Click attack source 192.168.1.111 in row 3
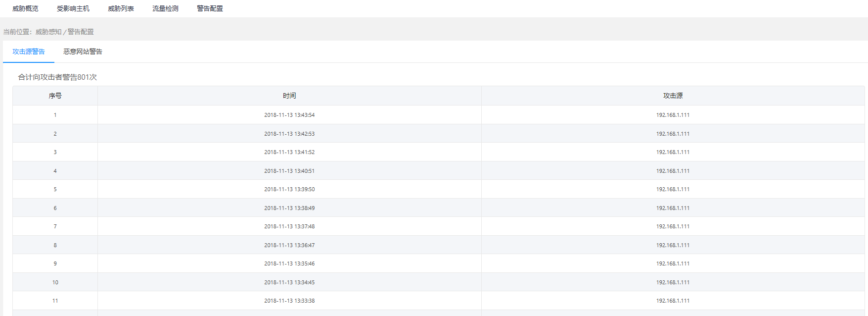The image size is (868, 316). pyautogui.click(x=673, y=152)
